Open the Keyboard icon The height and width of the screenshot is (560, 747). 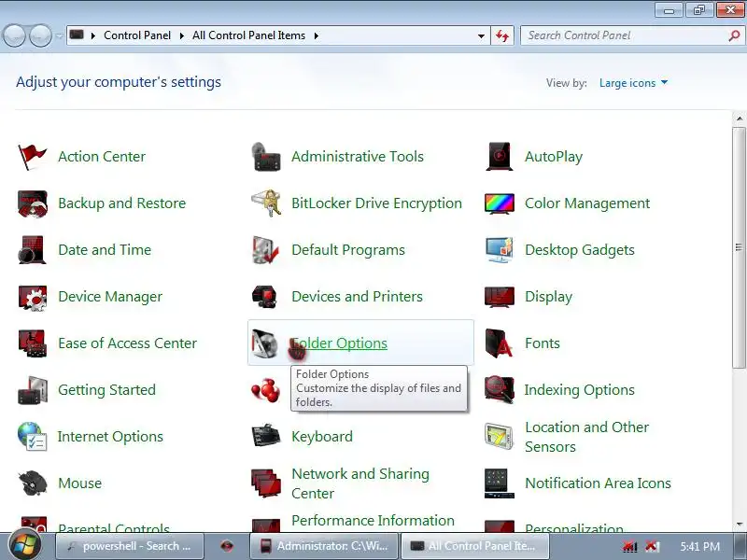point(266,434)
